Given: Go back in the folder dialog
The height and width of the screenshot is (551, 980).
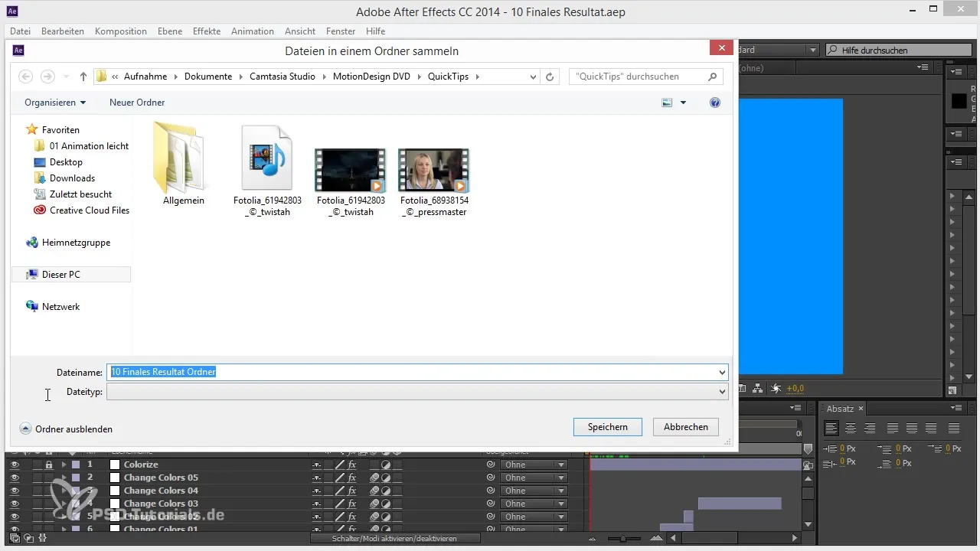Looking at the screenshot, I should tap(26, 77).
